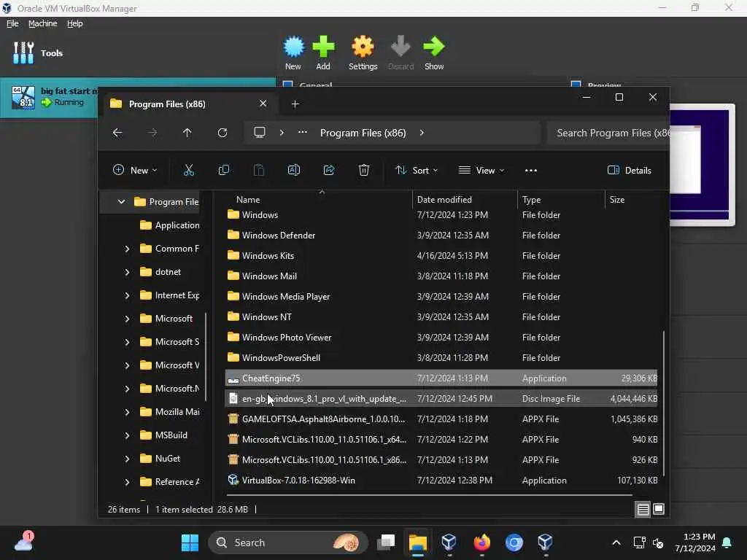Screen dimensions: 747x560
Task: Select GAMELOFTSA.Asphalt8Airborne APPX file
Action: tap(441, 419)
